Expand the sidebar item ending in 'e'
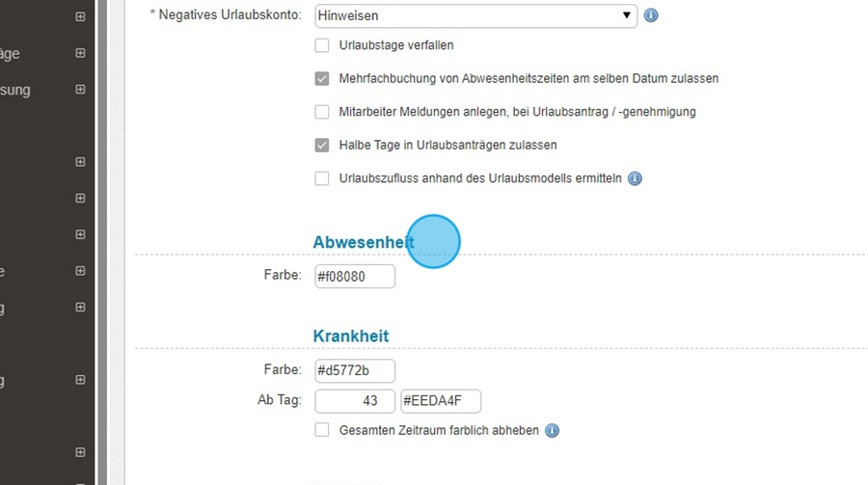The width and height of the screenshot is (868, 485). click(x=80, y=271)
